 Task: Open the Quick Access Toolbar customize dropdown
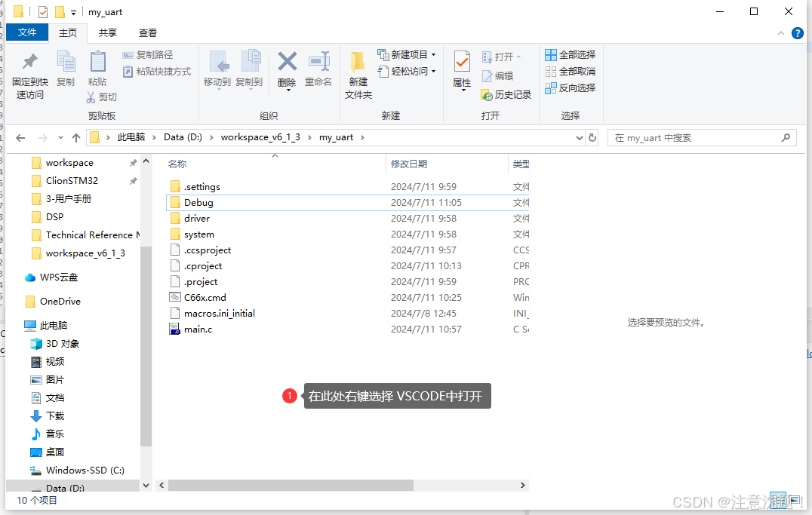click(x=72, y=11)
